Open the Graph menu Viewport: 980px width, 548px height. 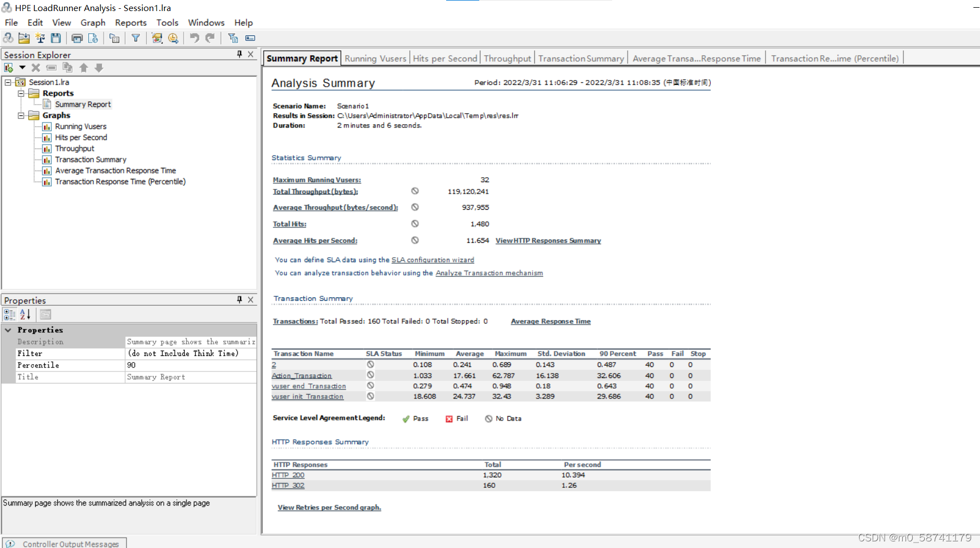pyautogui.click(x=93, y=23)
